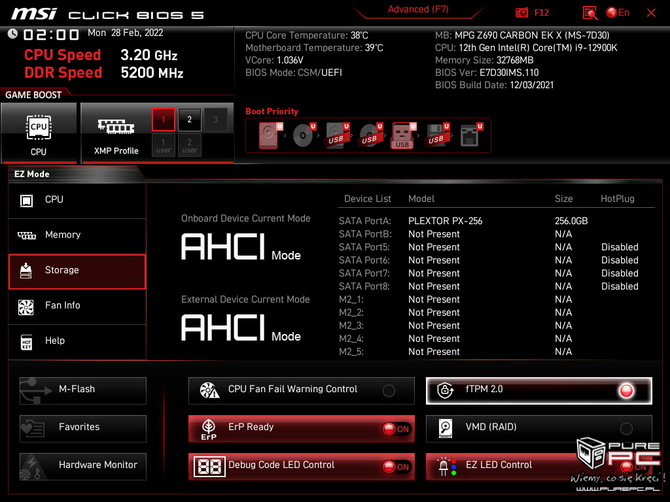Open the Storage section label
670x502 pixels.
coord(62,270)
